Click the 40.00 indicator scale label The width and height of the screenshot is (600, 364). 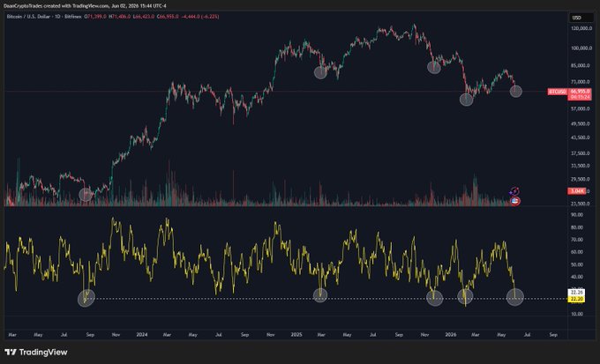click(577, 277)
